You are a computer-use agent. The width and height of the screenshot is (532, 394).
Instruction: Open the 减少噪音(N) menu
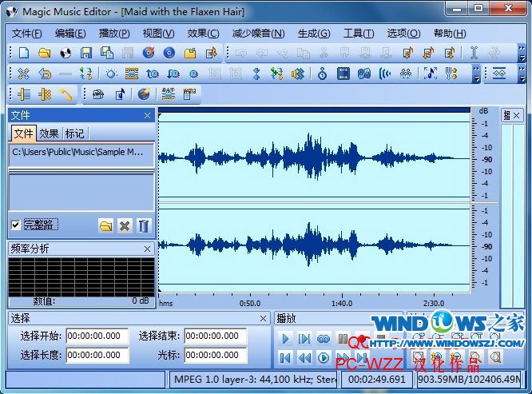pyautogui.click(x=258, y=33)
